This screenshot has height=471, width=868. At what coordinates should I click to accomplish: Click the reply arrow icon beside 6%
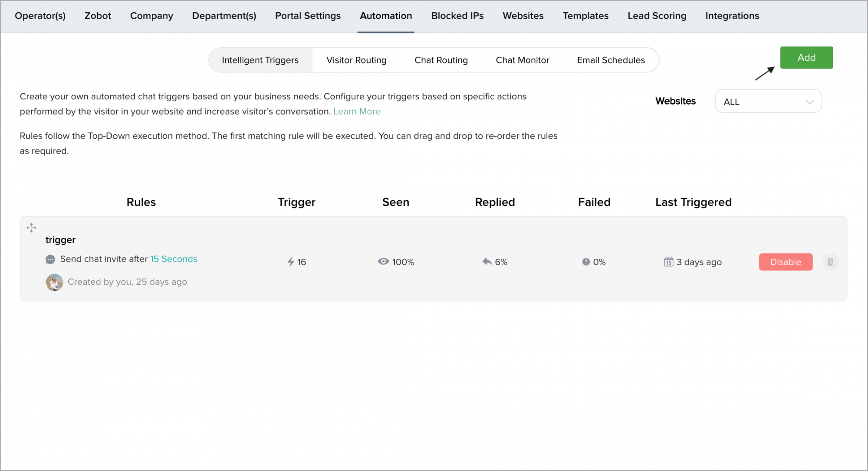[x=487, y=261]
